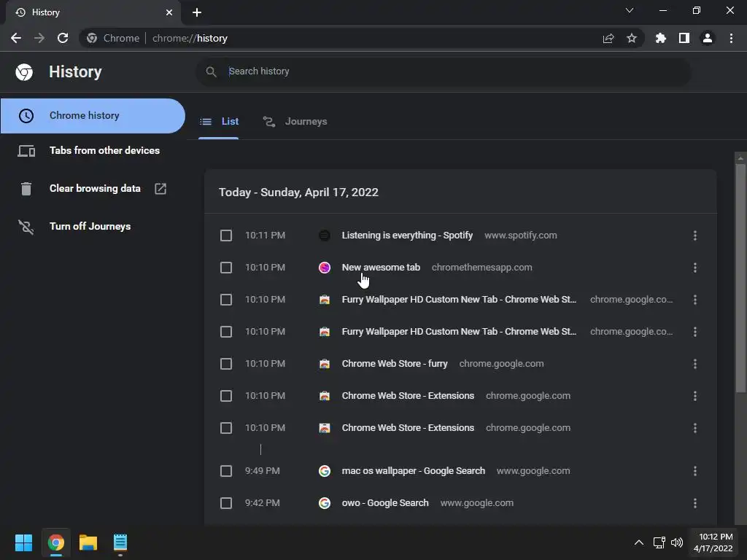
Task: Click the forward navigation arrow
Action: click(39, 38)
